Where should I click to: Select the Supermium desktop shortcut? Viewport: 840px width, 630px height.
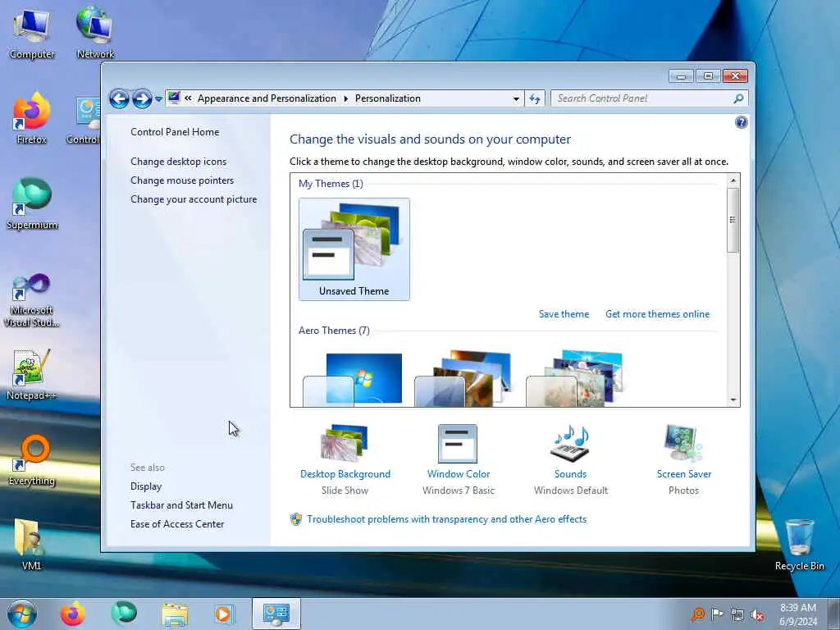(x=32, y=204)
